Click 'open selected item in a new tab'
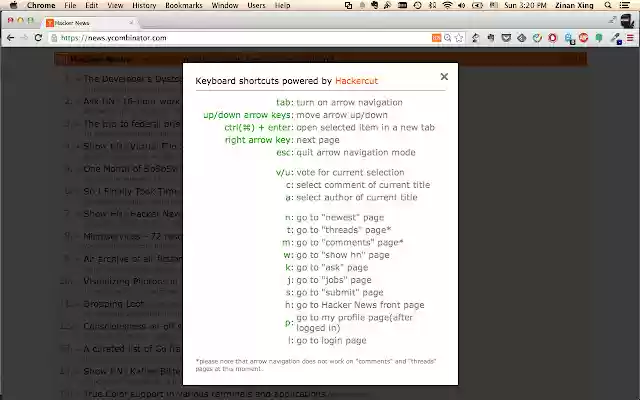The height and width of the screenshot is (400, 640). tap(366, 127)
